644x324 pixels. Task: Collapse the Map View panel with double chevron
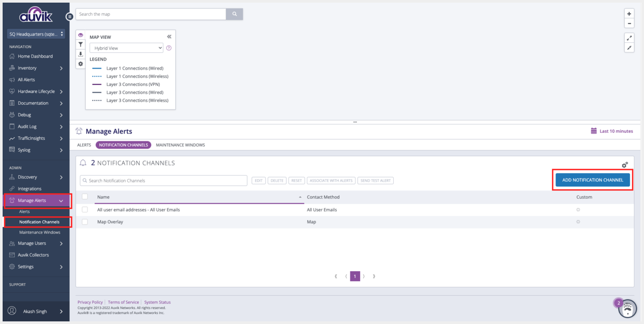pyautogui.click(x=169, y=37)
